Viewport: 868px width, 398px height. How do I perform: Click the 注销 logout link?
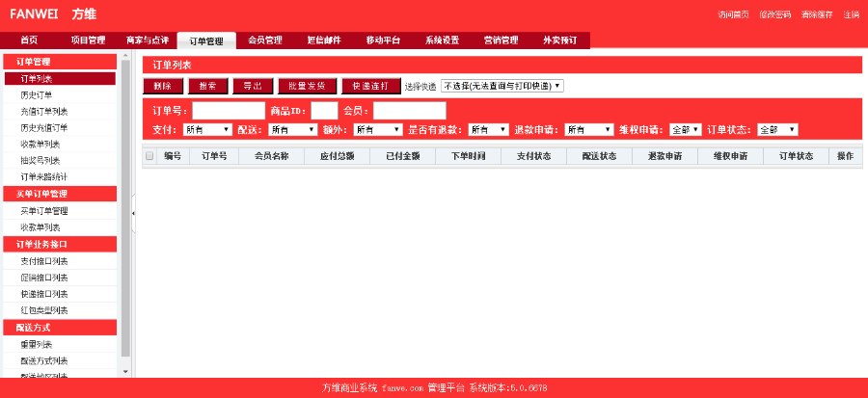(851, 14)
